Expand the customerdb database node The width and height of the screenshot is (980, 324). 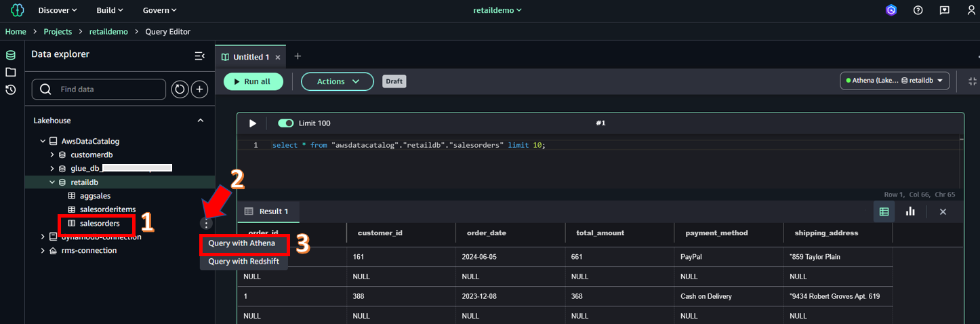click(52, 155)
